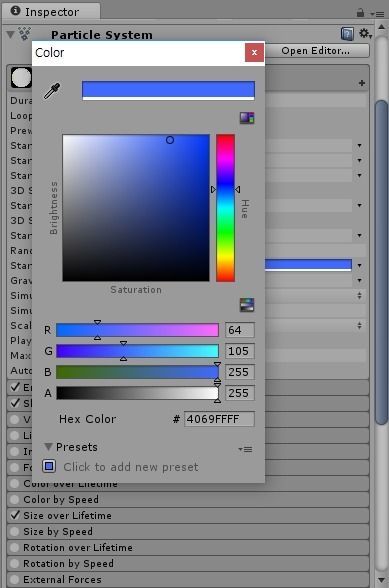
Task: Click the Inspector vertical scrollbar thumb
Action: tap(381, 262)
